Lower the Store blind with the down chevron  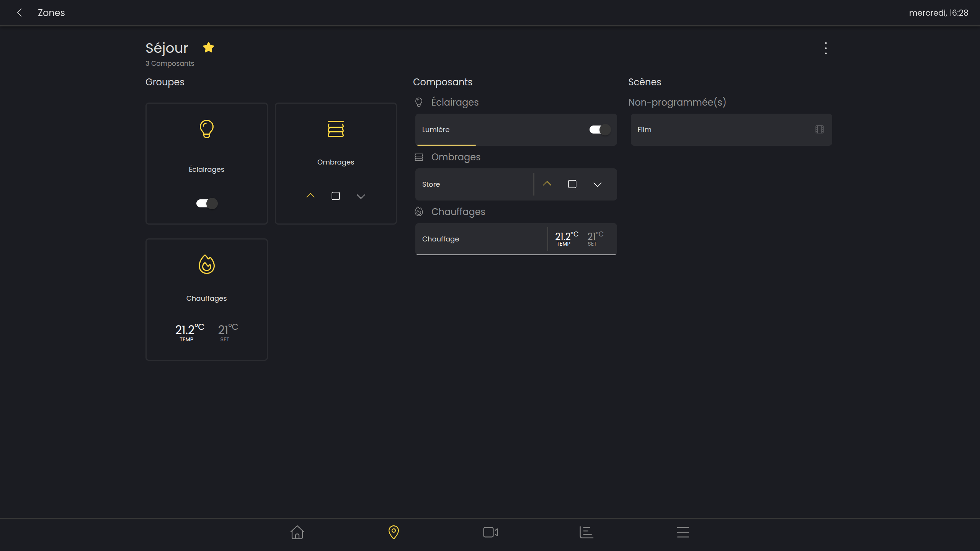point(597,185)
